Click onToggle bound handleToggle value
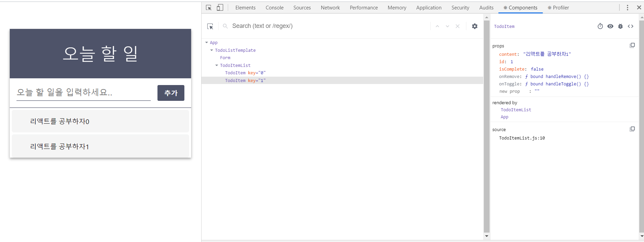 tap(557, 84)
